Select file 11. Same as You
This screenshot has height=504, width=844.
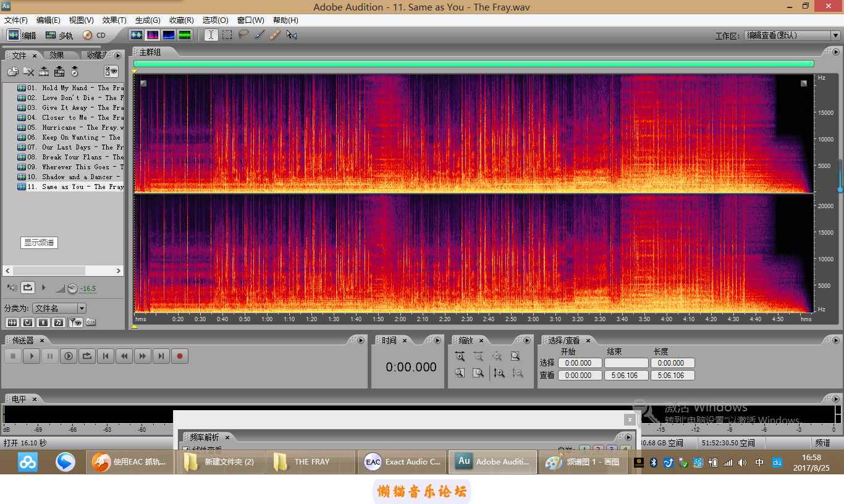(x=70, y=187)
